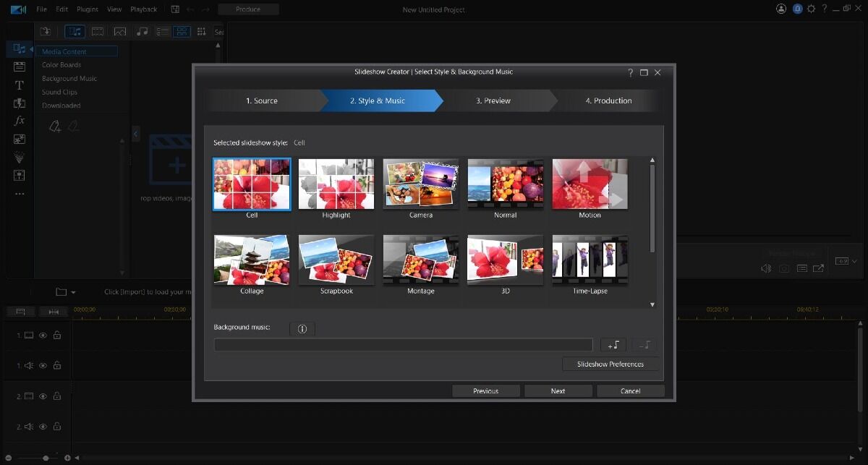Click the import media toolbar icon

45,31
